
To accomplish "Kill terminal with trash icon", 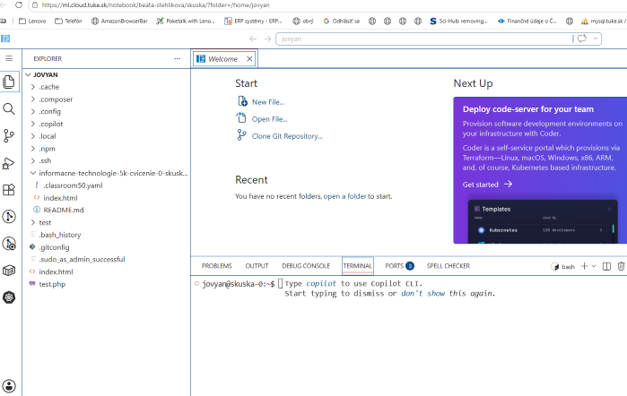I will [621, 266].
